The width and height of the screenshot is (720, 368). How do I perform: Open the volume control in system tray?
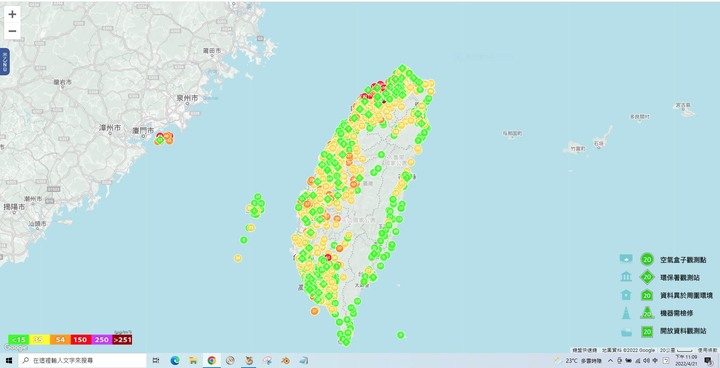[x=647, y=361]
